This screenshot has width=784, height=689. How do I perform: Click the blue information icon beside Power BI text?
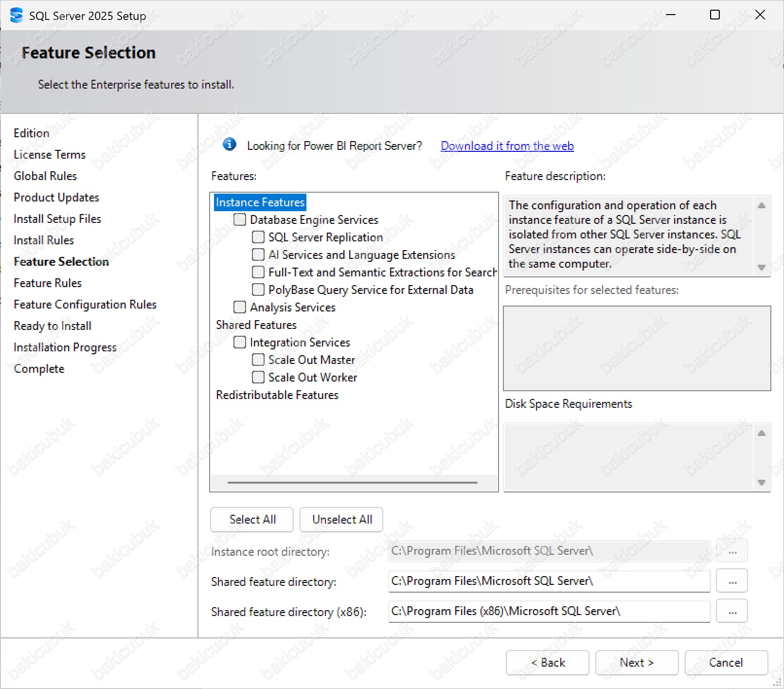(x=229, y=145)
